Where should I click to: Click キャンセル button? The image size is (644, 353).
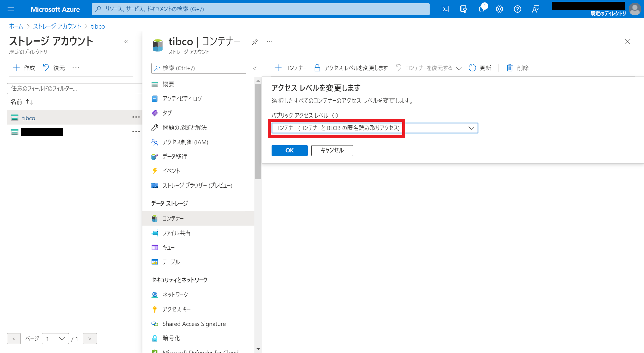coord(332,150)
